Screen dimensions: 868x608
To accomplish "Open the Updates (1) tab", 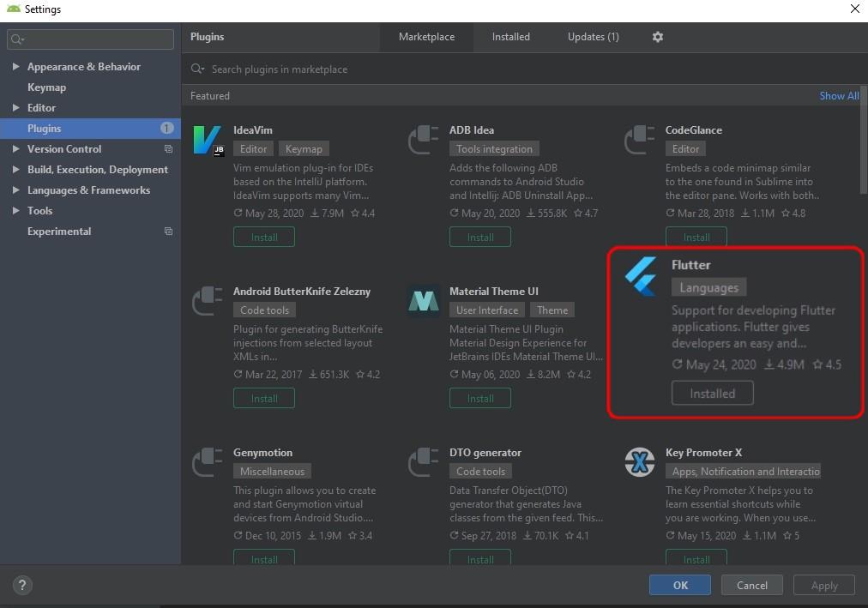I will pos(593,37).
